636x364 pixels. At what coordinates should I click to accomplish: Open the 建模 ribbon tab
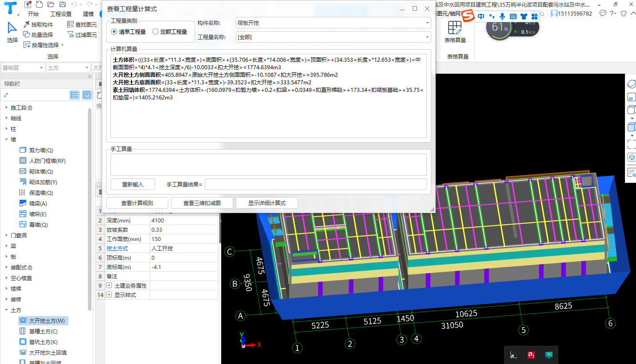pos(88,14)
